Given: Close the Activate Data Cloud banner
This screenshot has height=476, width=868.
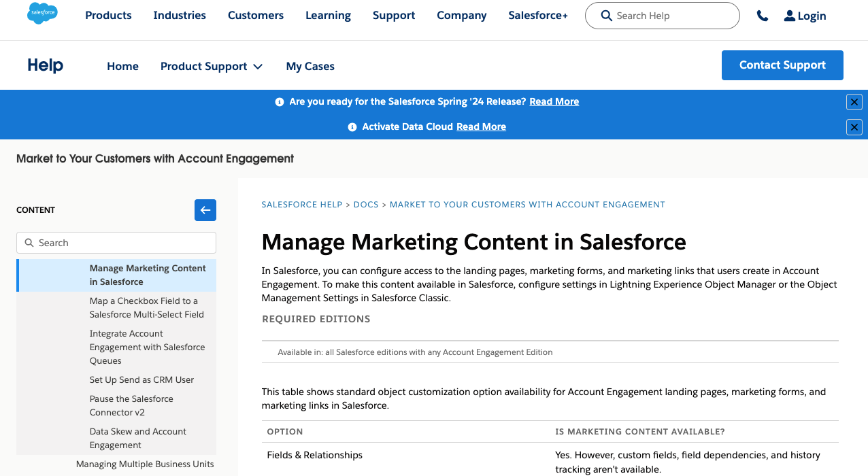Looking at the screenshot, I should pos(854,127).
